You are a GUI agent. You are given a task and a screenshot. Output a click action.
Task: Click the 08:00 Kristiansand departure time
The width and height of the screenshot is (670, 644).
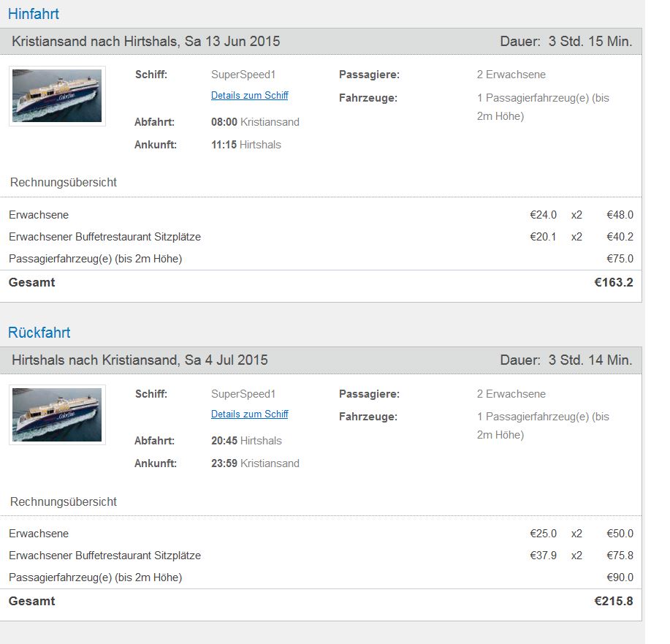tap(255, 122)
